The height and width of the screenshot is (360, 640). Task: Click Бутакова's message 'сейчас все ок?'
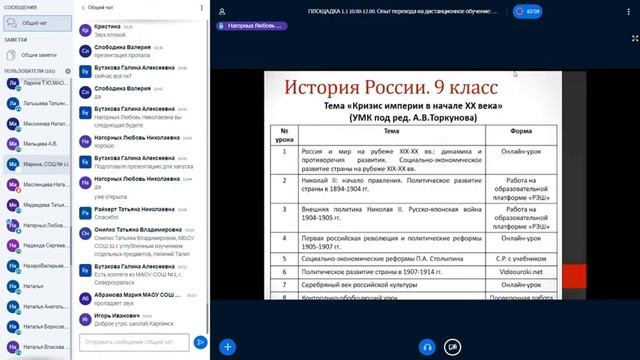coord(113,76)
